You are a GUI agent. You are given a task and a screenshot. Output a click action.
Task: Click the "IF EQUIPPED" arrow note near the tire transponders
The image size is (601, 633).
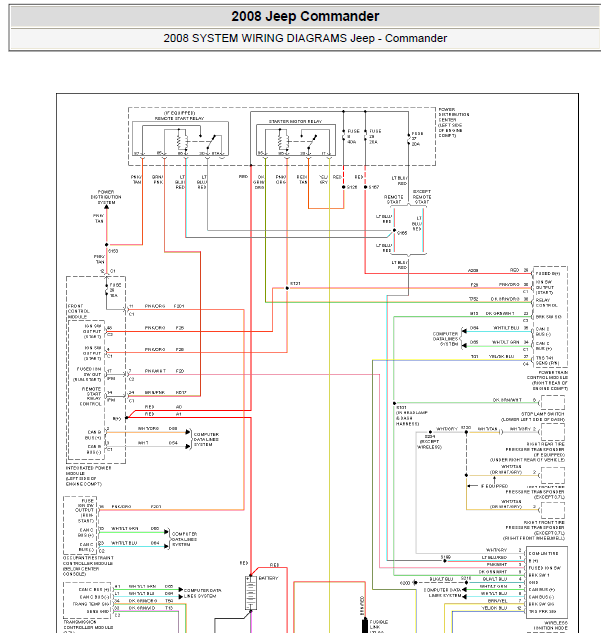click(494, 486)
